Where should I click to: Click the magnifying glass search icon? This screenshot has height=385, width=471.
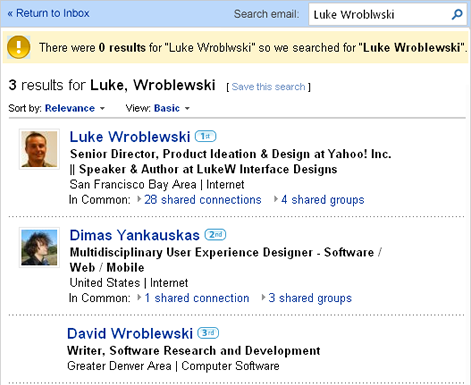[457, 14]
